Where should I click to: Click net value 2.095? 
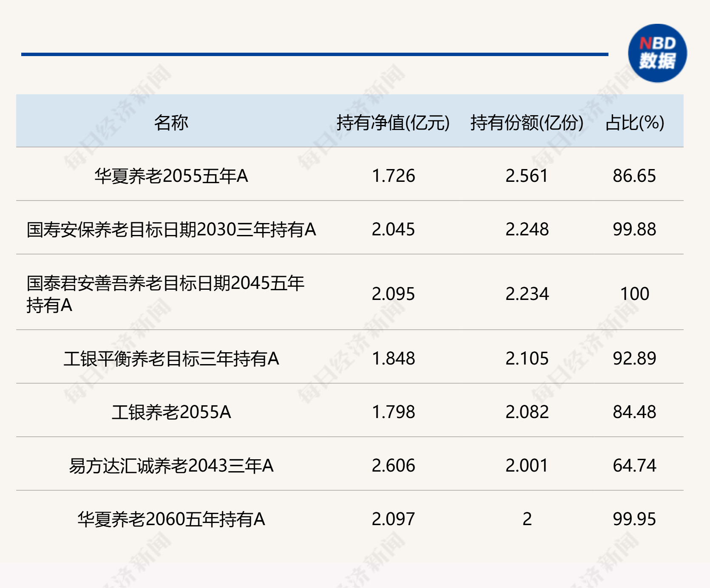[393, 294]
